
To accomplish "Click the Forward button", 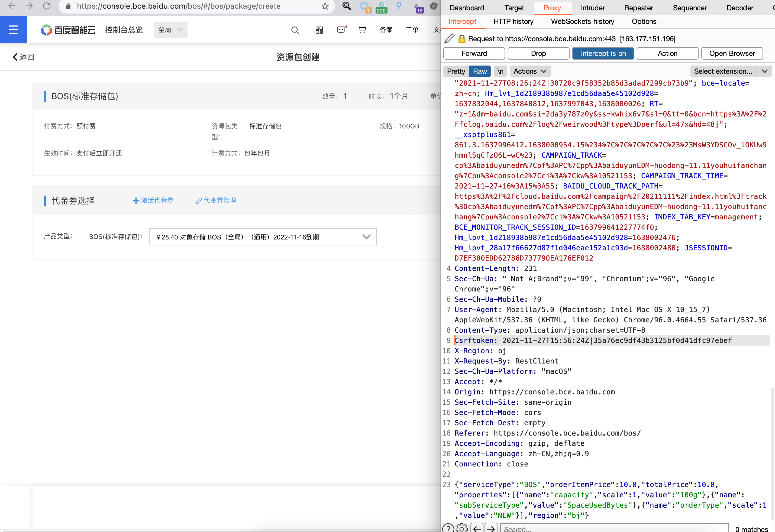I will tap(474, 53).
